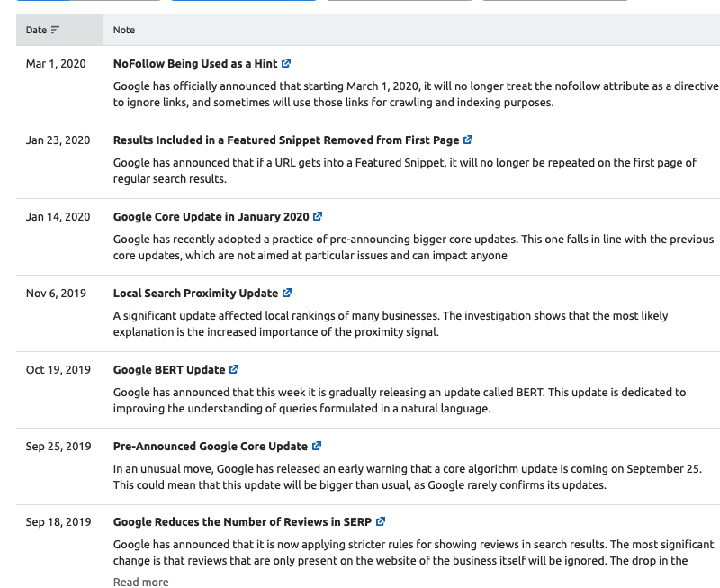Open Google Reduces the Number of Reviews title
This screenshot has height=588, width=720.
point(241,522)
